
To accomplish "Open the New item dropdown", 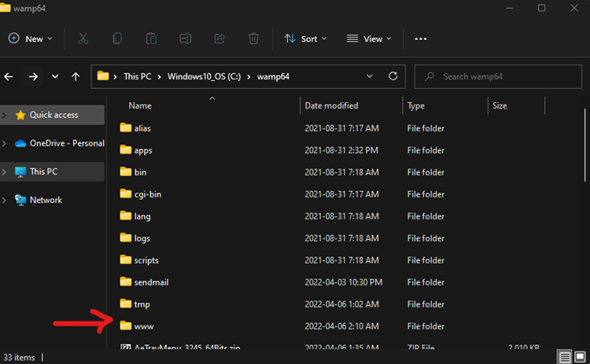I will click(30, 39).
